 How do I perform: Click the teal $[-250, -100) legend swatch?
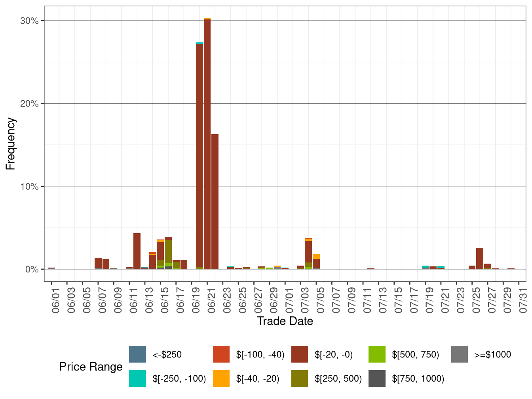pyautogui.click(x=137, y=378)
